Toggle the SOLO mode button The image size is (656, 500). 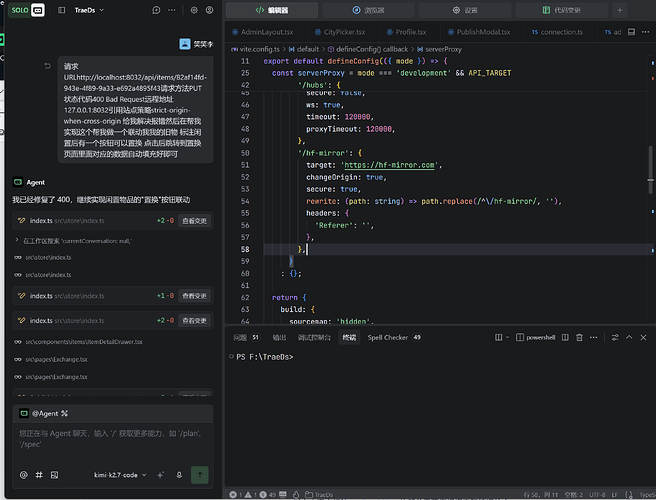(x=20, y=10)
